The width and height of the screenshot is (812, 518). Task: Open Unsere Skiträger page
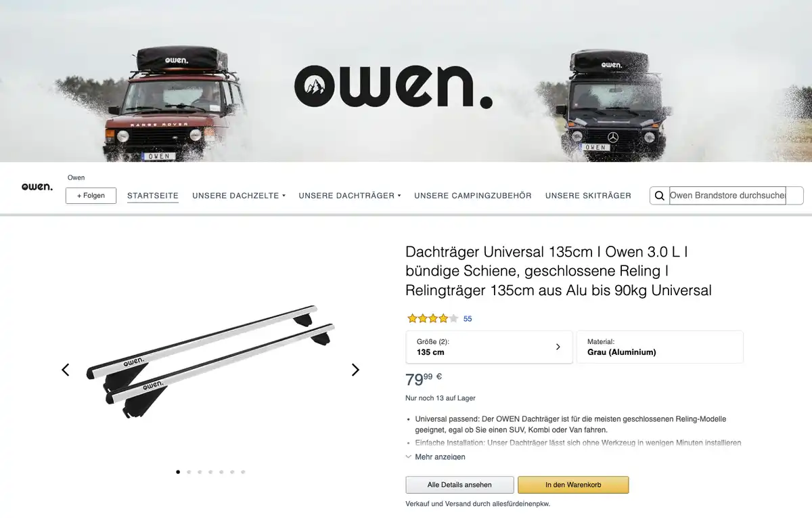pos(588,196)
